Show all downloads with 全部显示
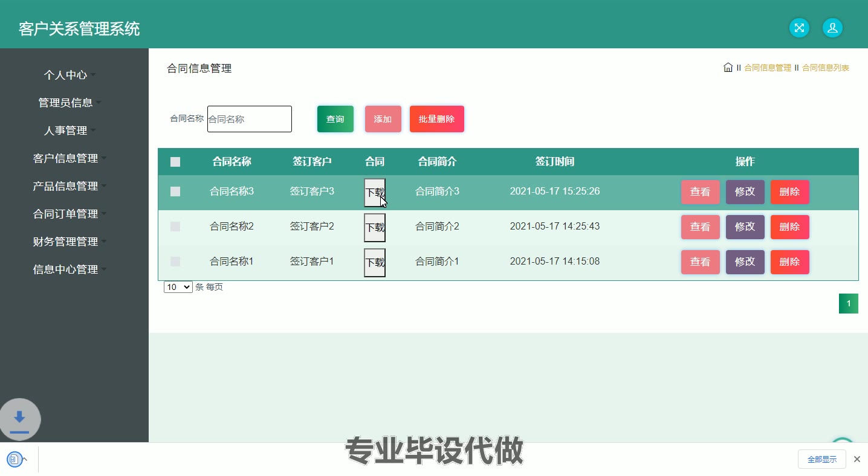This screenshot has width=868, height=476. point(822,459)
